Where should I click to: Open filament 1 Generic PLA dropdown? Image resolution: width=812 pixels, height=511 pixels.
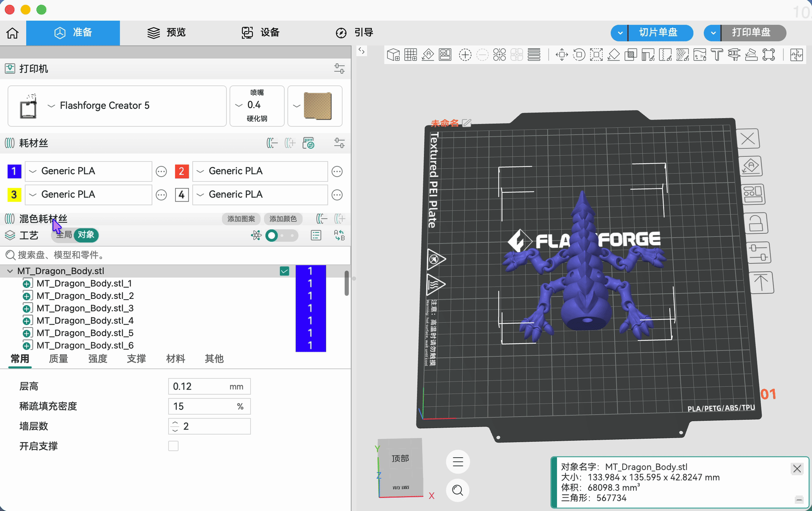pos(88,171)
